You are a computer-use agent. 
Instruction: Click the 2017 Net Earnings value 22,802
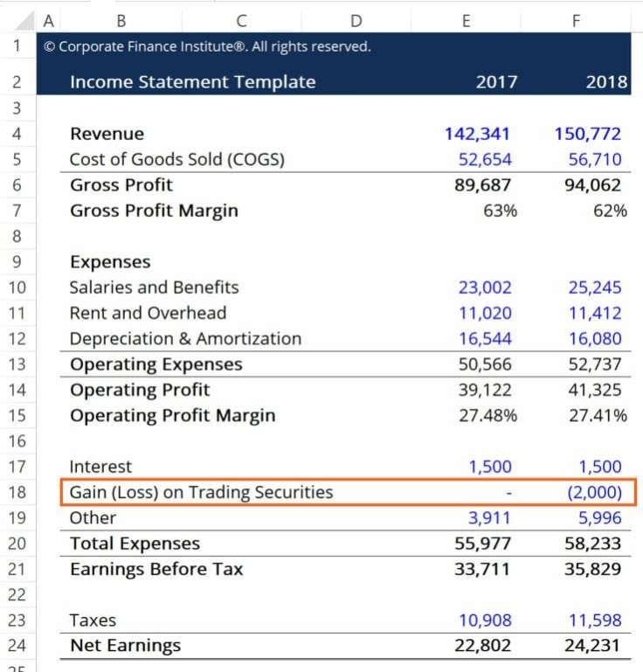click(485, 646)
